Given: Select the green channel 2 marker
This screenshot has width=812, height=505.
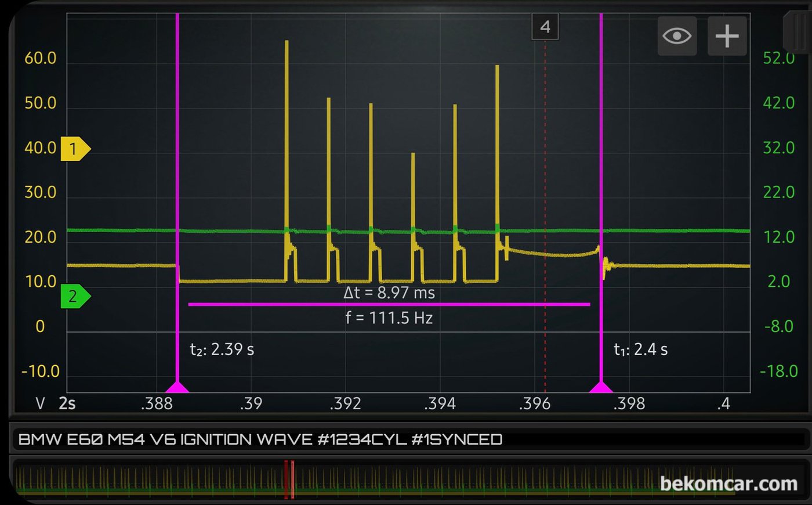Looking at the screenshot, I should (x=75, y=297).
